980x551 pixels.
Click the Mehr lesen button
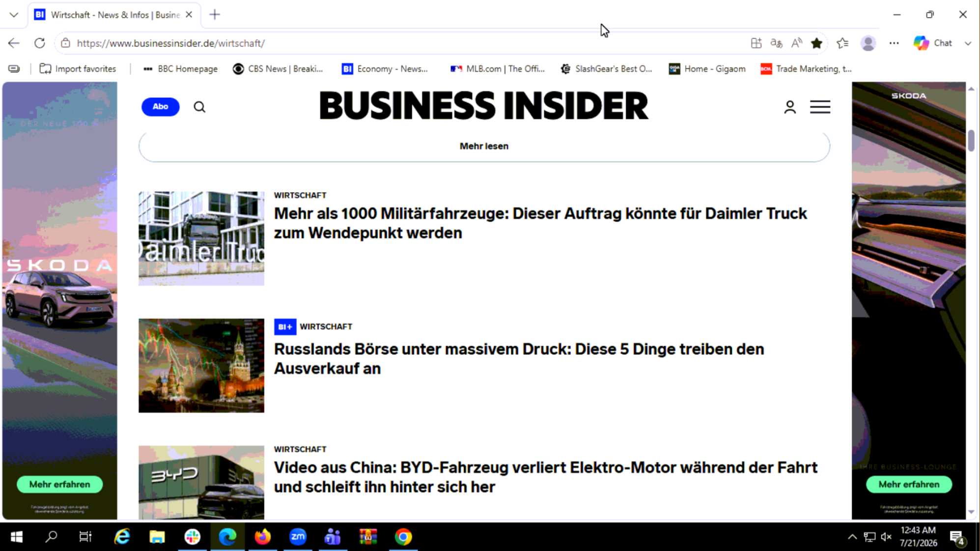(x=484, y=146)
